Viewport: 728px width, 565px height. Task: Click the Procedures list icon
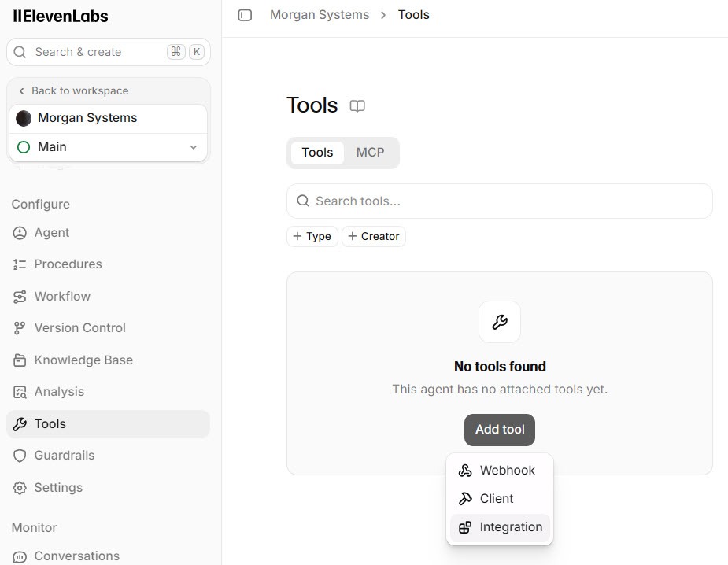(20, 264)
